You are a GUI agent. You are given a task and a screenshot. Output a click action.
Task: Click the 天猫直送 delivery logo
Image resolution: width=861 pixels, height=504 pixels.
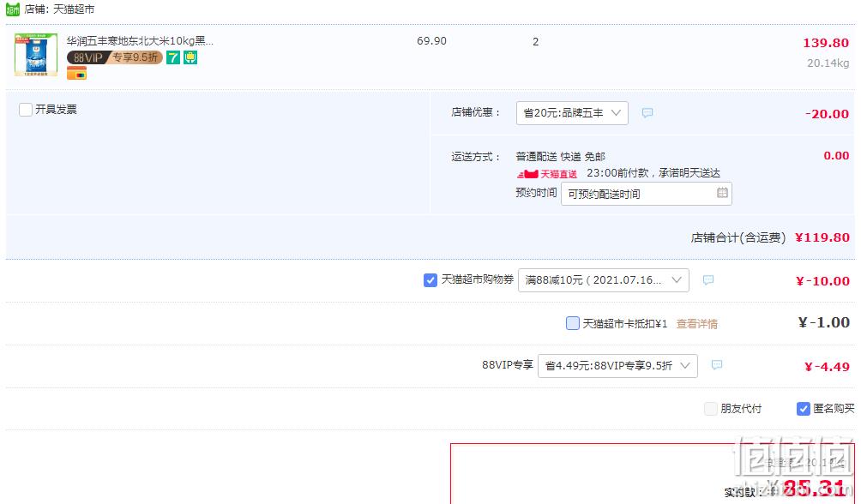[x=547, y=174]
